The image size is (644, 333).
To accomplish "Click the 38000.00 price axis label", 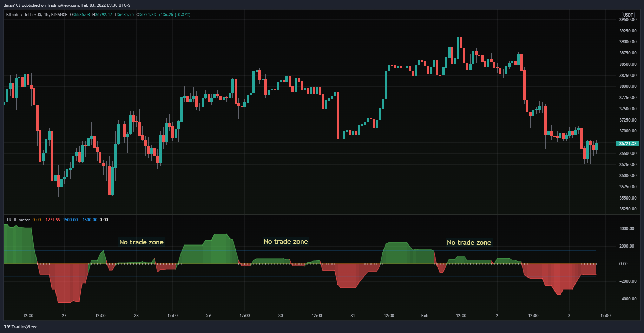I will click(628, 86).
